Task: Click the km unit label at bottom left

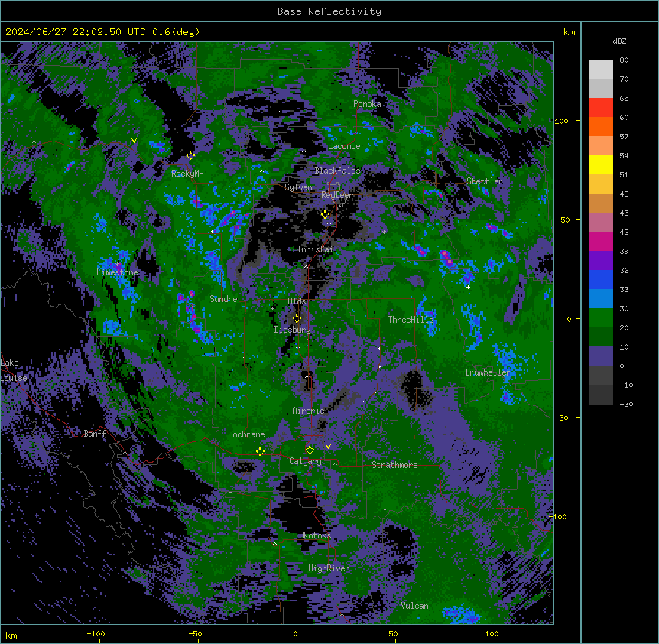Action: pos(11,636)
